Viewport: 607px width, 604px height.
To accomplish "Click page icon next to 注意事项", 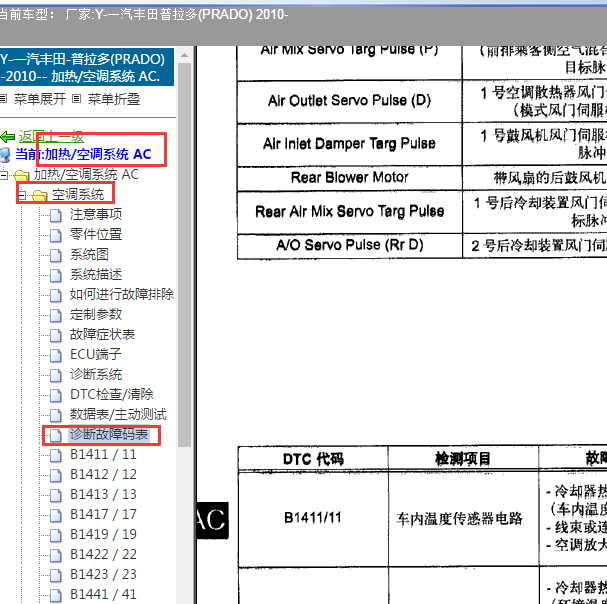I will pyautogui.click(x=56, y=215).
